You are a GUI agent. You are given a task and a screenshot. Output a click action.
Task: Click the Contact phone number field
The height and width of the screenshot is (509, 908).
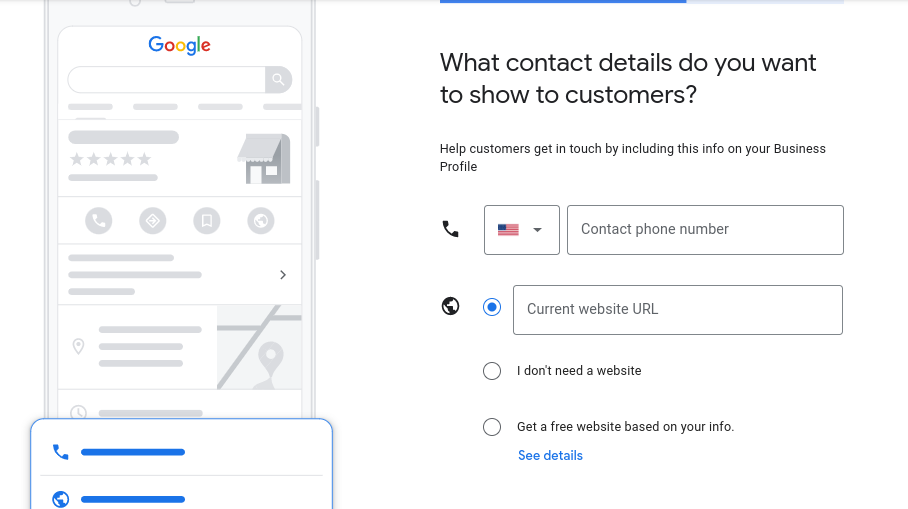click(705, 230)
